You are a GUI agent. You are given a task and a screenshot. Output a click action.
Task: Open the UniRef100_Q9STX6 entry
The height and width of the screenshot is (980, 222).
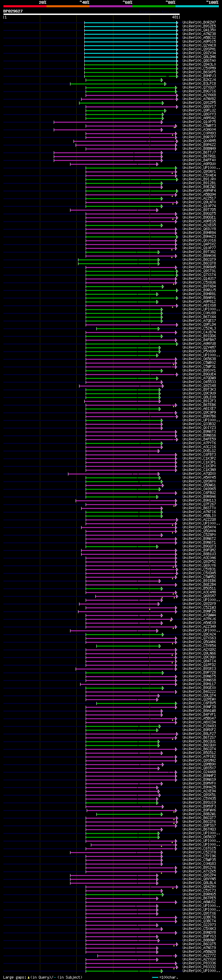pos(199,913)
